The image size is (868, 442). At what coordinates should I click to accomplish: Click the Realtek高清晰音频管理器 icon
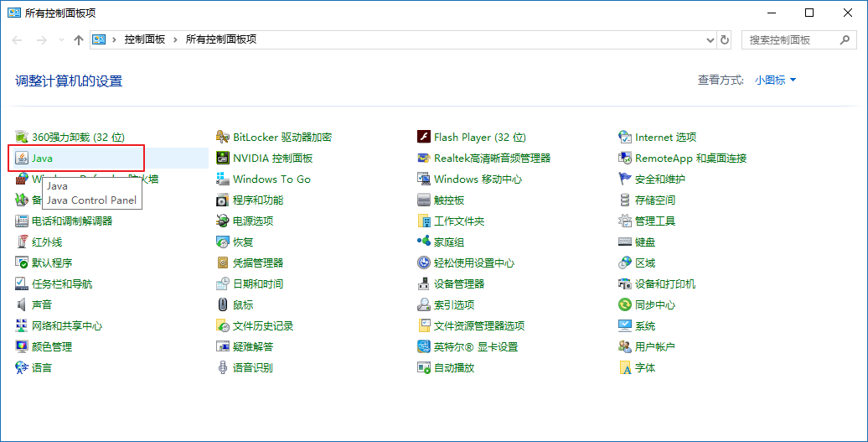tap(424, 159)
